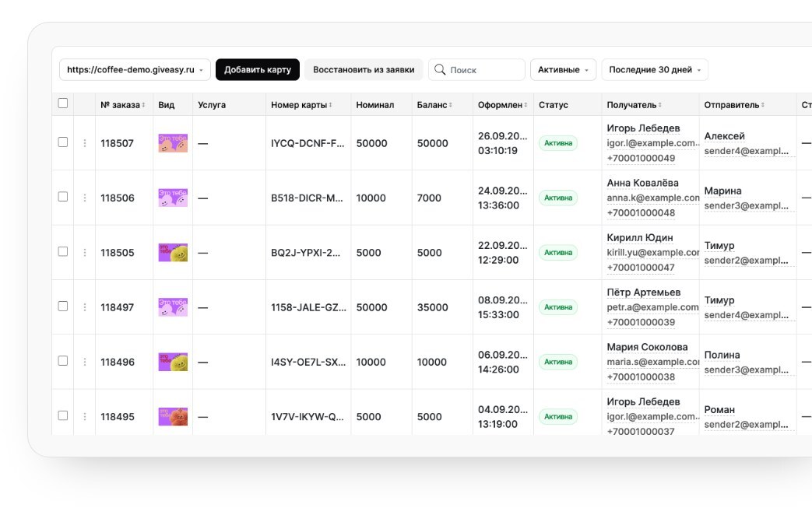Click sender name Роман
The image size is (812, 508).
pyautogui.click(x=719, y=410)
